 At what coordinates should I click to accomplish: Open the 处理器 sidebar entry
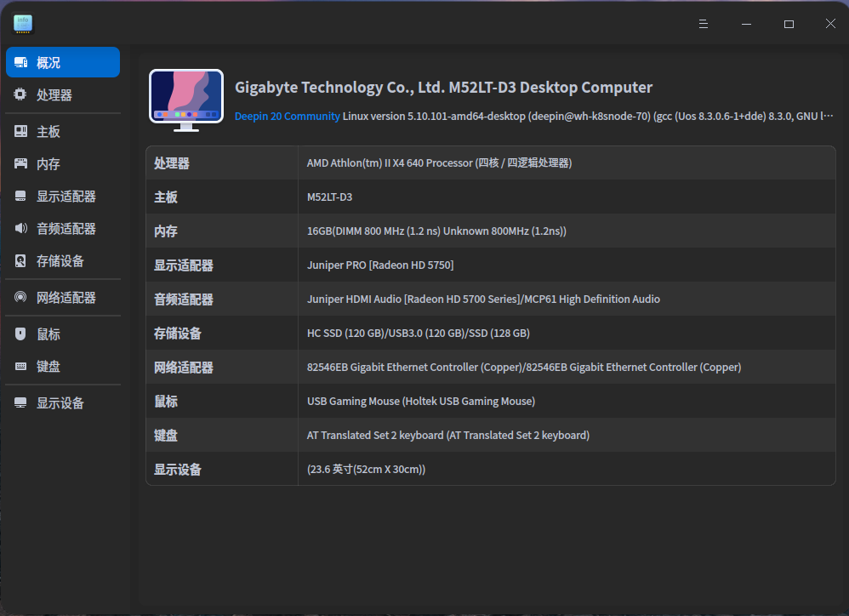coord(63,94)
